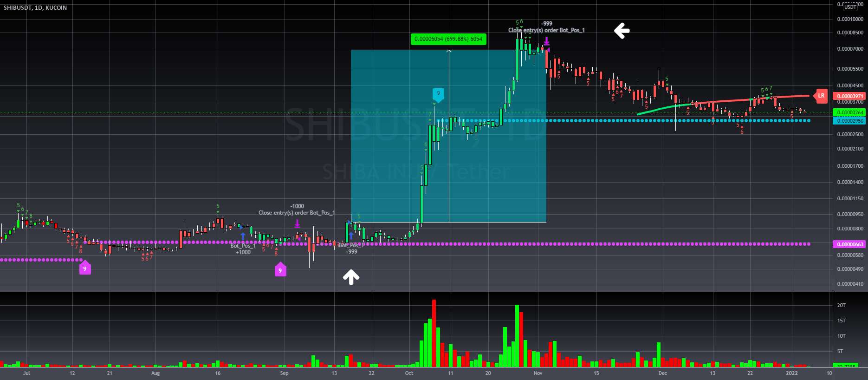The width and height of the screenshot is (868, 380).
Task: Click the Oct label on the time axis
Action: point(409,373)
